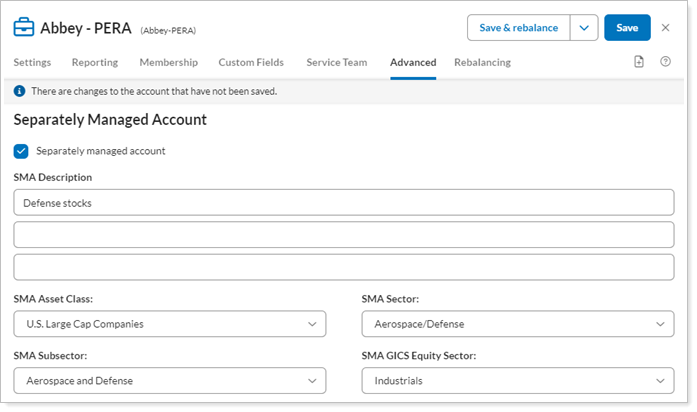Screen dimensions: 697x412
Task: Open the help question mark icon
Action: tap(665, 62)
